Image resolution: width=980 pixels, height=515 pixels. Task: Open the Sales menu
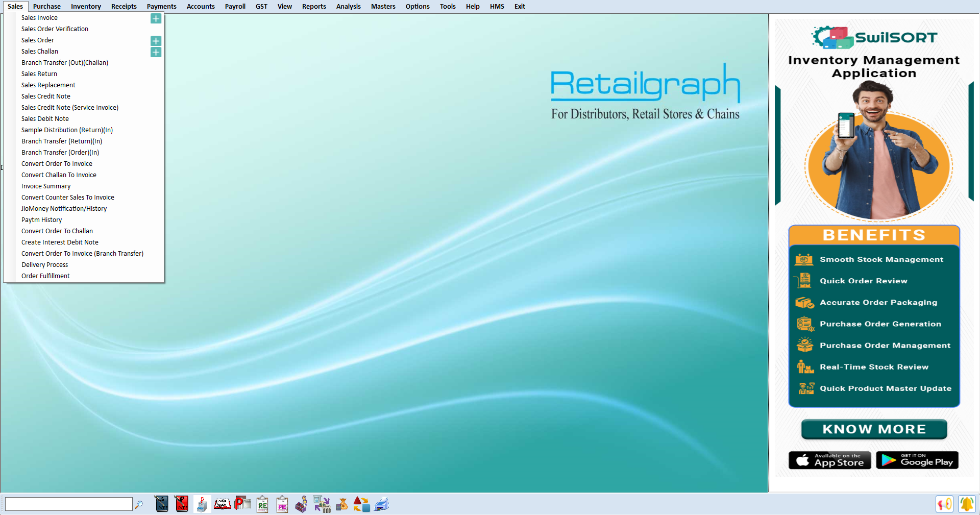coord(15,6)
